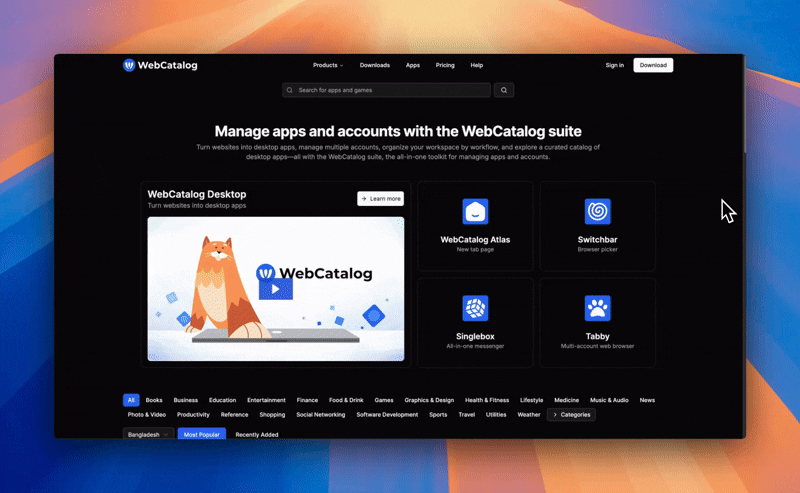Select the All category tab
This screenshot has height=493, width=800.
(131, 400)
